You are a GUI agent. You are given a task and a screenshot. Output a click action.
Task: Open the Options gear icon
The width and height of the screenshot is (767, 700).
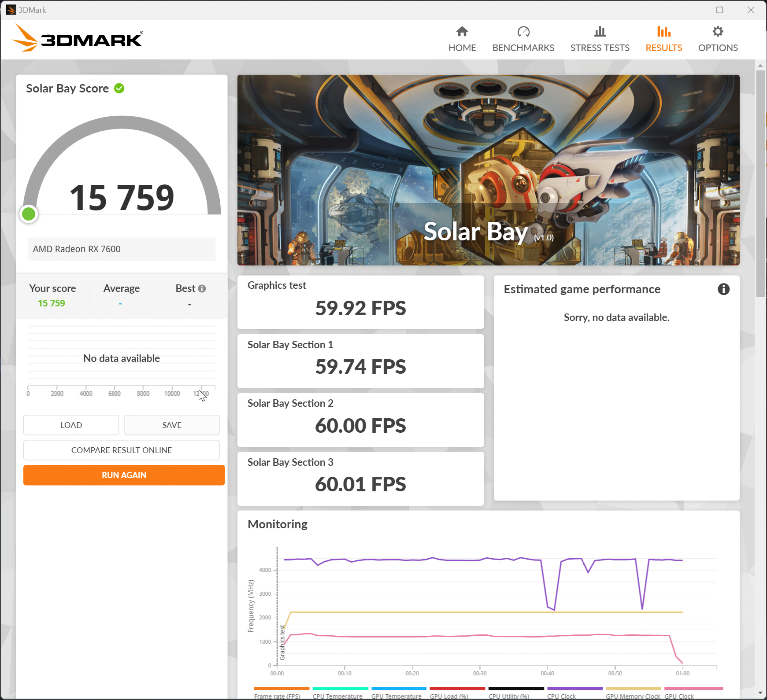click(718, 32)
